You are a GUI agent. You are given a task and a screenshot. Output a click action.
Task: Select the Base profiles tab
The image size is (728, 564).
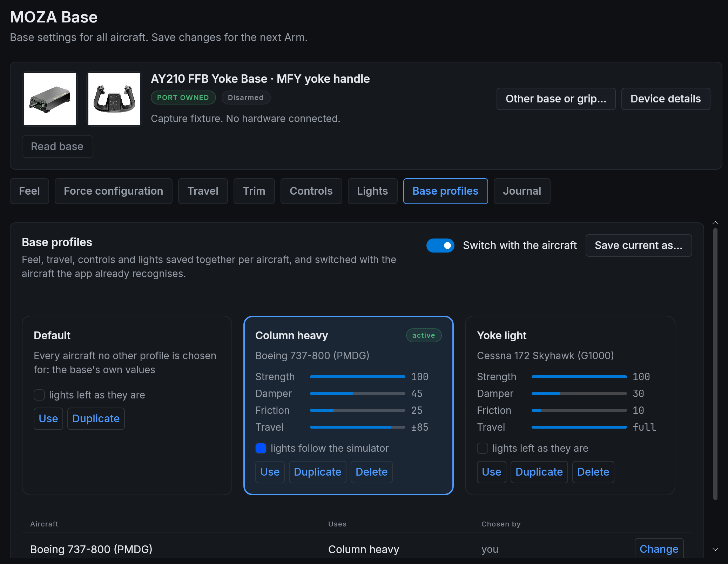pos(446,191)
